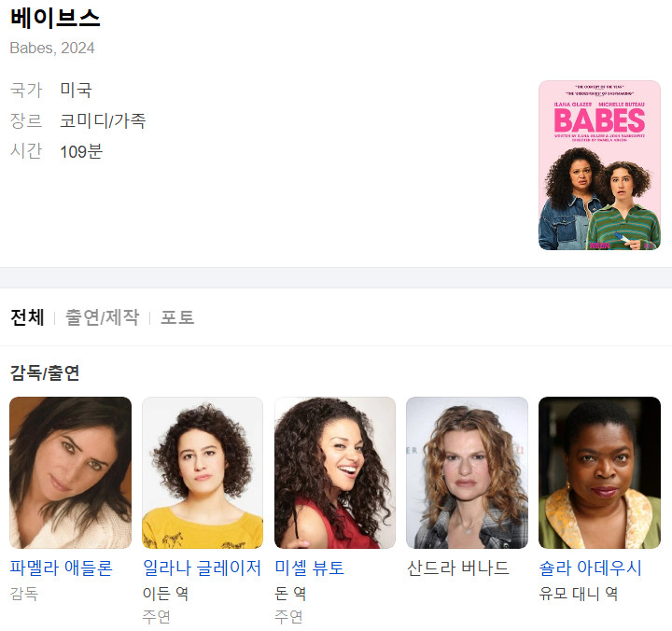This screenshot has width=672, height=631.
Task: Open the 일라나 글레이저 name link
Action: 202,568
